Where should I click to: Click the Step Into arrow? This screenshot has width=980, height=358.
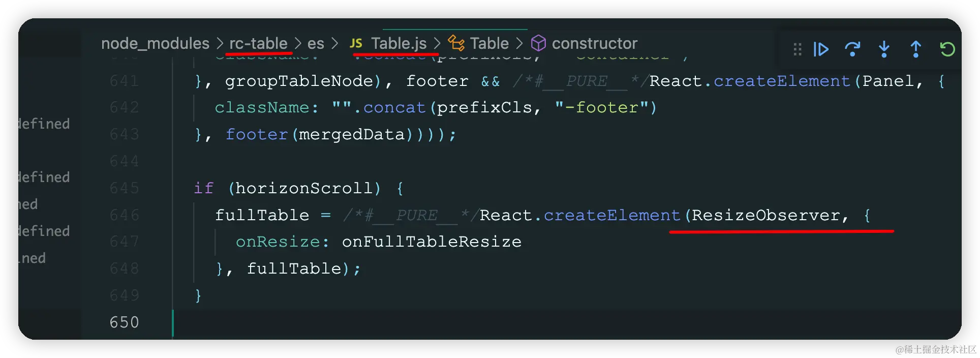884,49
